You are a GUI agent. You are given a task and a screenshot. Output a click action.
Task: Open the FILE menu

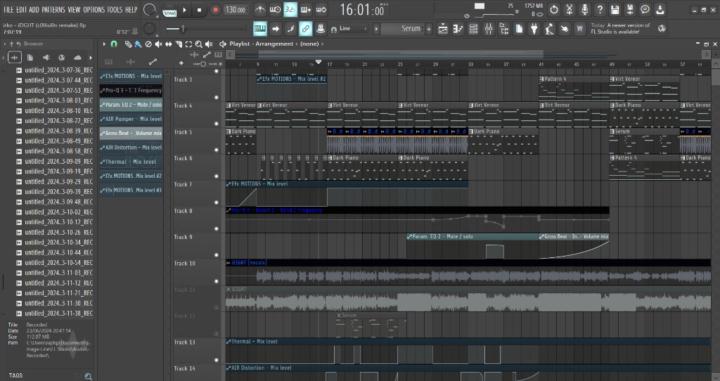pyautogui.click(x=8, y=10)
